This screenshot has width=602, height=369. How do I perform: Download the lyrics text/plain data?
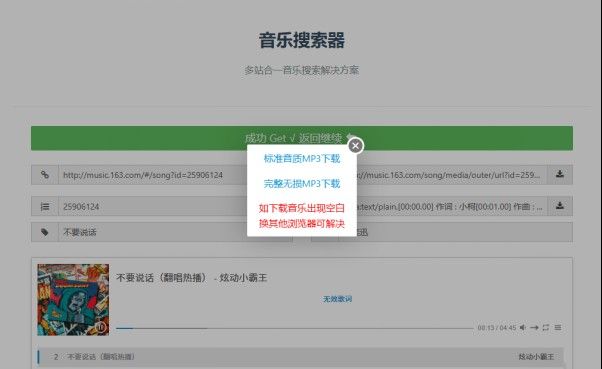point(560,206)
